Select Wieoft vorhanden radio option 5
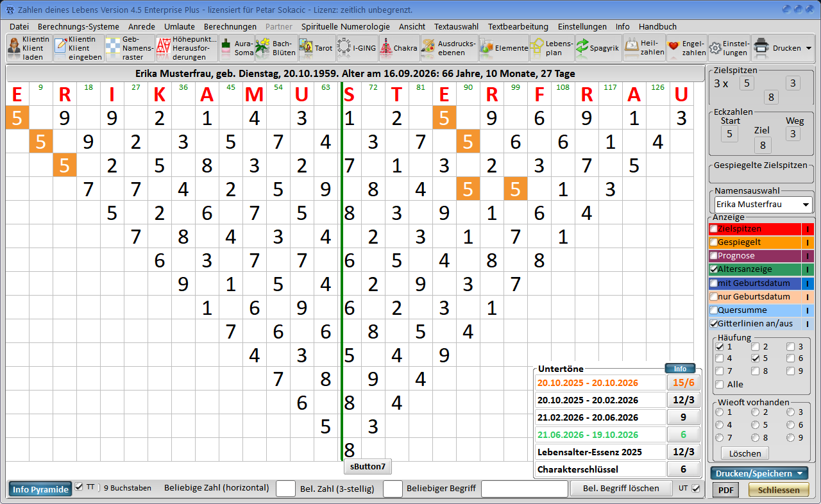 coord(755,424)
